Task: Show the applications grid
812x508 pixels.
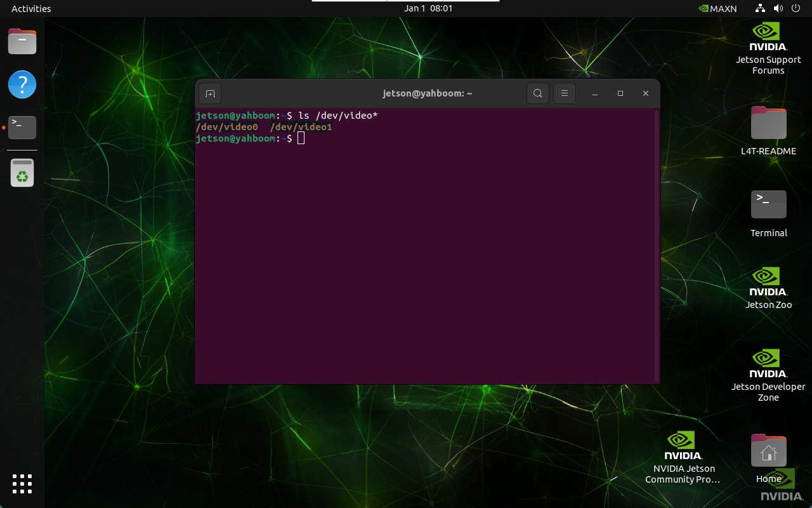Action: [x=22, y=483]
